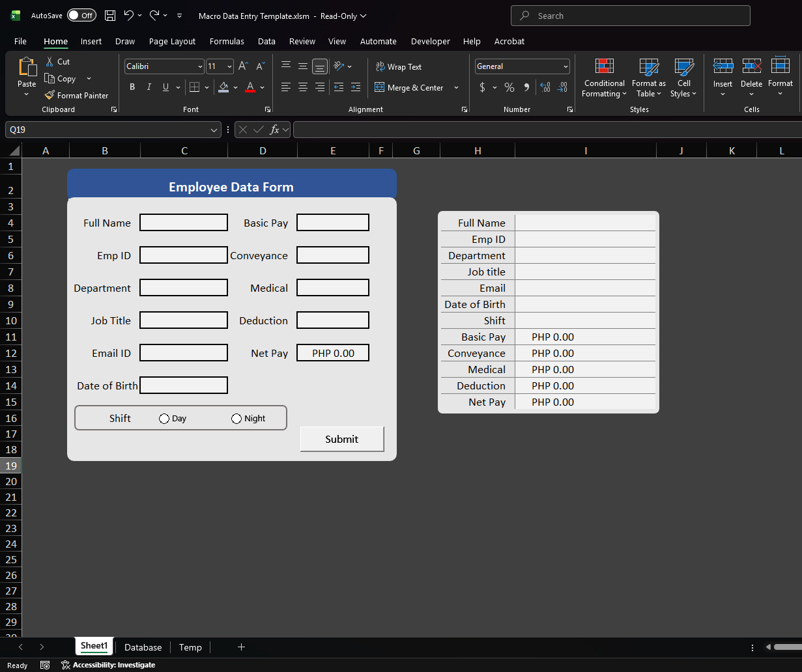Increase decimal places
Viewport: 802px width, 672px height.
pyautogui.click(x=545, y=87)
